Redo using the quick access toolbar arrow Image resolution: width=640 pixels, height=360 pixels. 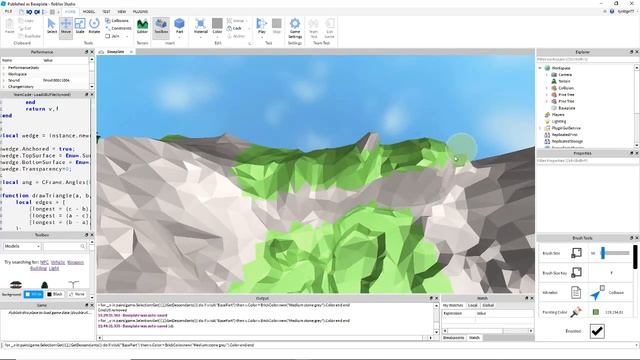[37, 12]
